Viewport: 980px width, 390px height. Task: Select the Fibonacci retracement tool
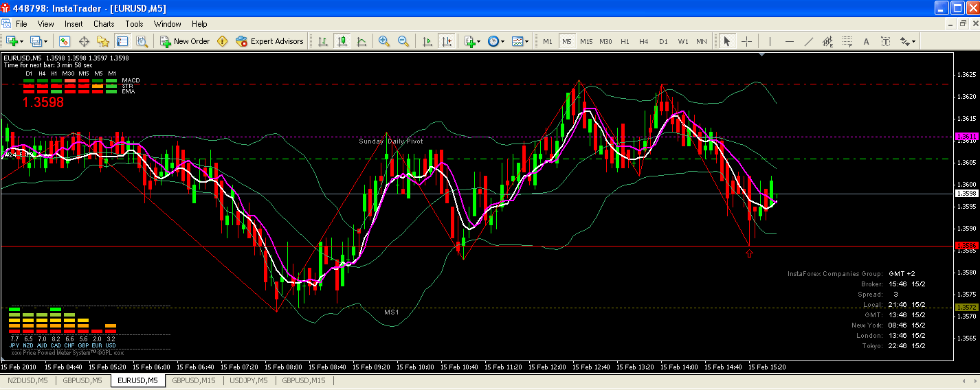pyautogui.click(x=847, y=41)
